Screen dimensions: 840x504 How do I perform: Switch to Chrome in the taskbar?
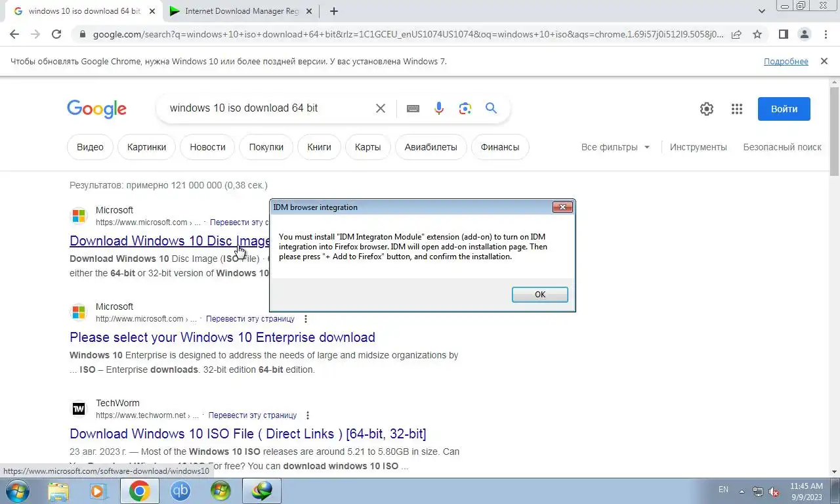[139, 491]
